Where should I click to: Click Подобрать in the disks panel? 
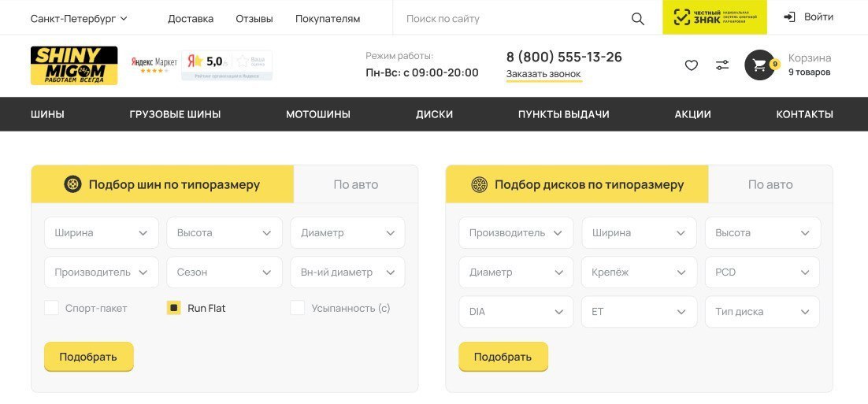(x=503, y=357)
